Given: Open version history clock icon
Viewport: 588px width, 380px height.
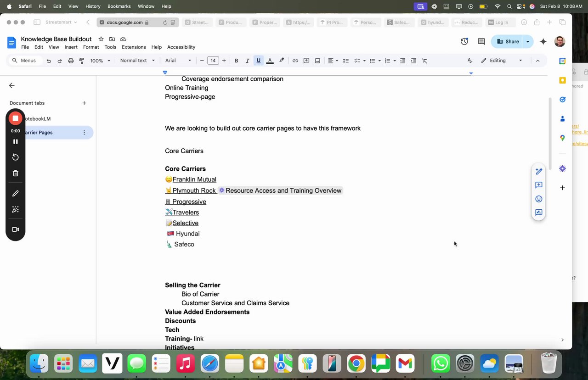Looking at the screenshot, I should (x=464, y=41).
